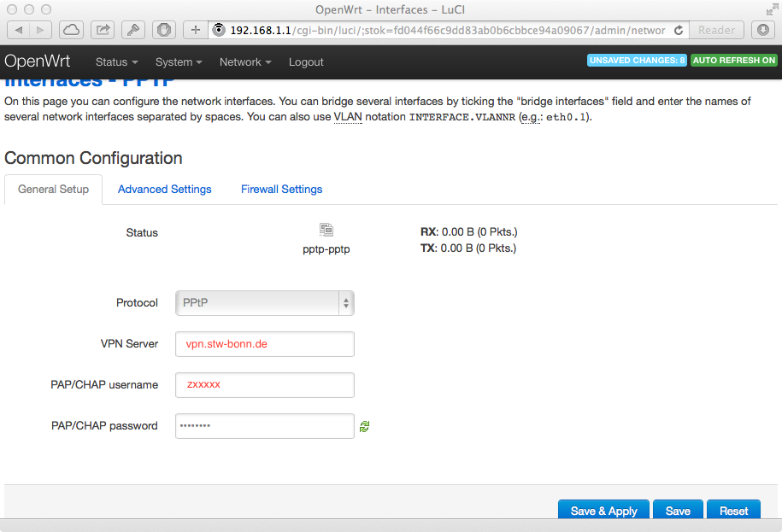Reload the page with the refresh icon

pos(679,31)
